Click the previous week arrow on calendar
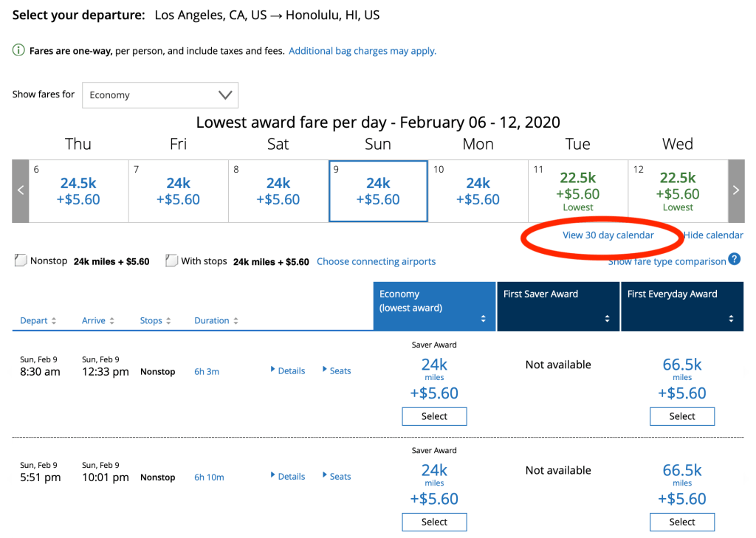 (21, 190)
